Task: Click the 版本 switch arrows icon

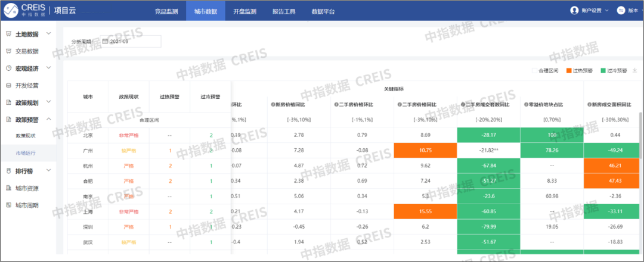Action: [621, 11]
